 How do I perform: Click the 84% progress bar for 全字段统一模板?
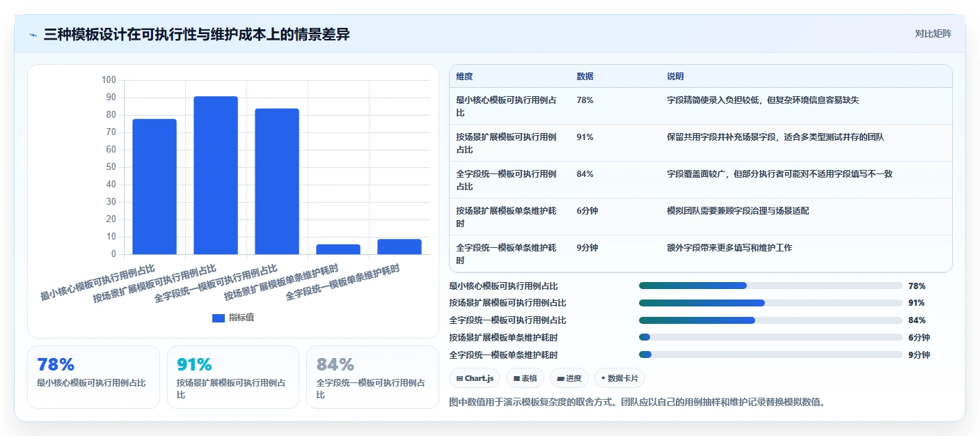coord(770,320)
